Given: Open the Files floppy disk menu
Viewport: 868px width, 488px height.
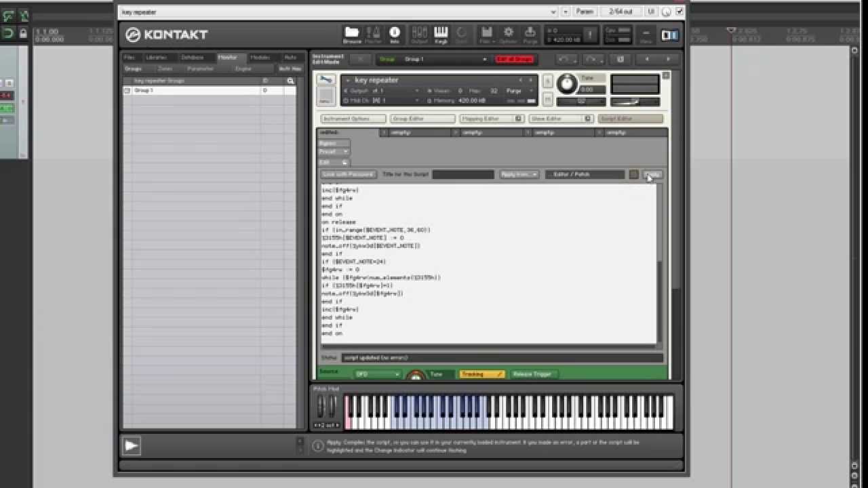Looking at the screenshot, I should pos(486,34).
